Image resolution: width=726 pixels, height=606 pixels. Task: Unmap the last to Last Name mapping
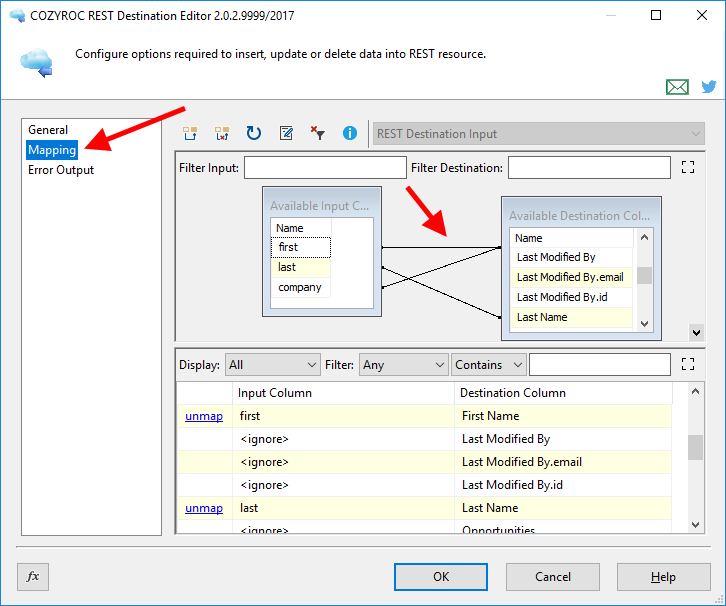pyautogui.click(x=204, y=508)
